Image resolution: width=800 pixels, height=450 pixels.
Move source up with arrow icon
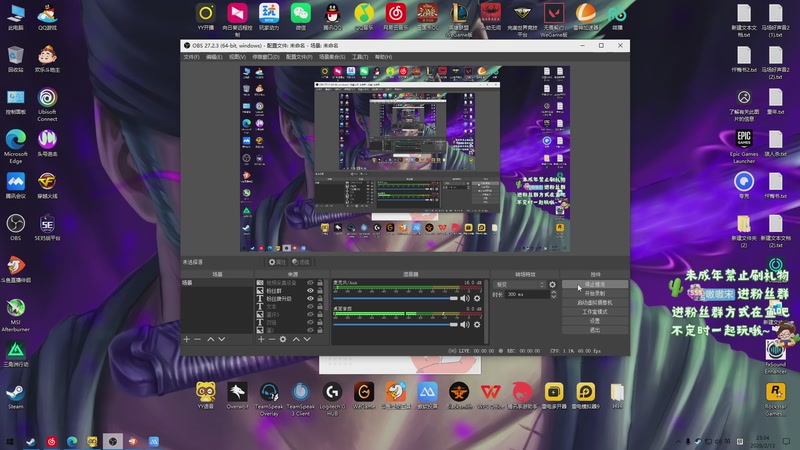click(296, 339)
